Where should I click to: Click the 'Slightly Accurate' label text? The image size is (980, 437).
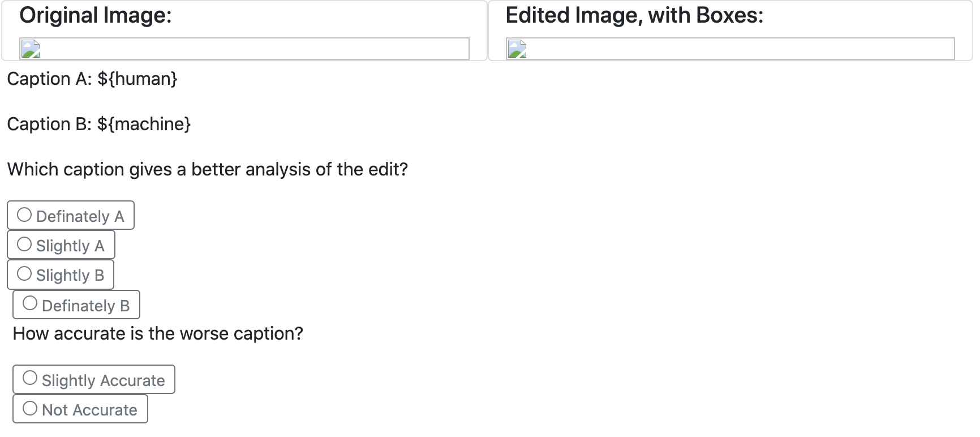[103, 380]
